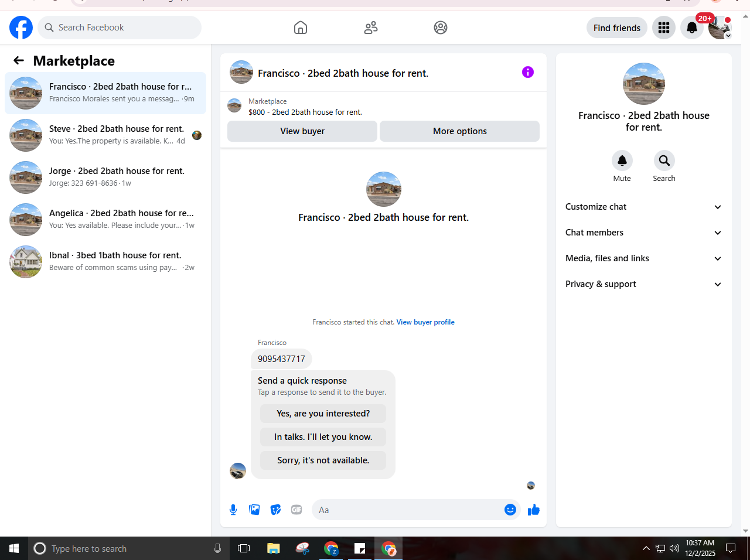The width and height of the screenshot is (750, 560).
Task: Open the Angelica 2bed 2bath conversation
Action: click(105, 220)
